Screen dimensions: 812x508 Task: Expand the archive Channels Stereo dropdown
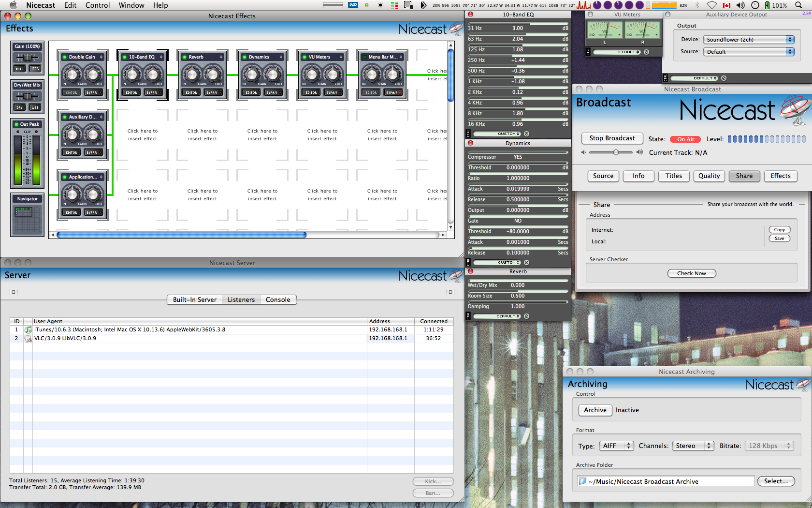click(x=693, y=446)
